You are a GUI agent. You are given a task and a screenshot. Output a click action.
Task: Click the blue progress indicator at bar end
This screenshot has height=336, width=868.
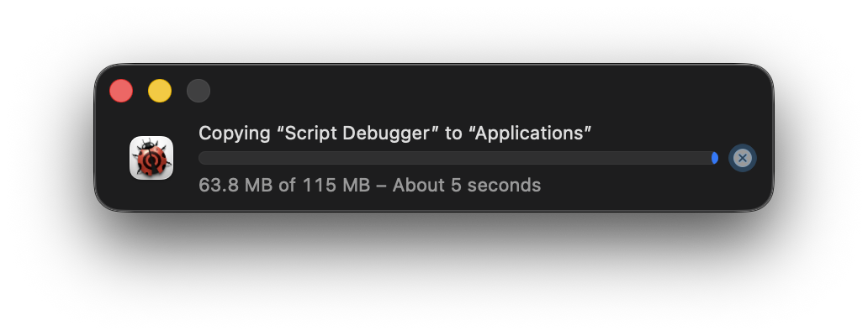click(714, 158)
